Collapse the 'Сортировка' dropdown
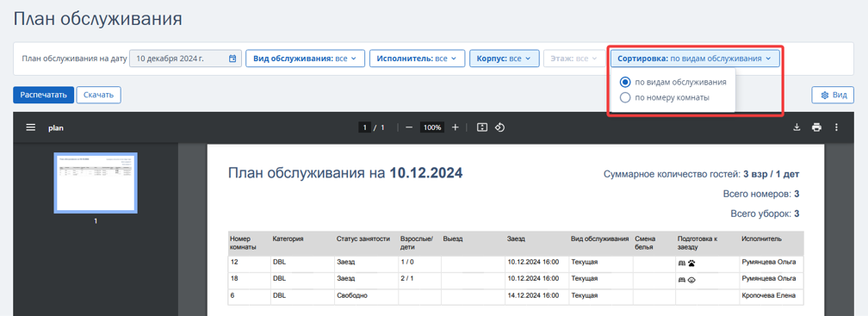The image size is (868, 316). point(695,58)
